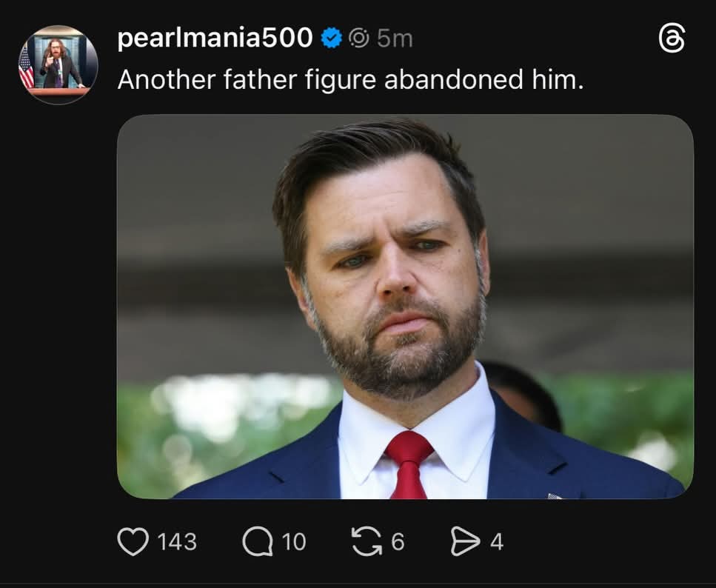
Task: Click the 5m post timestamp
Action: pos(394,38)
